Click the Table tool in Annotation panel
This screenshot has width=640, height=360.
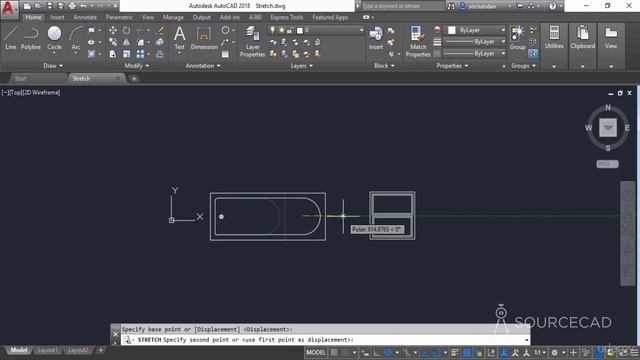pyautogui.click(x=225, y=54)
